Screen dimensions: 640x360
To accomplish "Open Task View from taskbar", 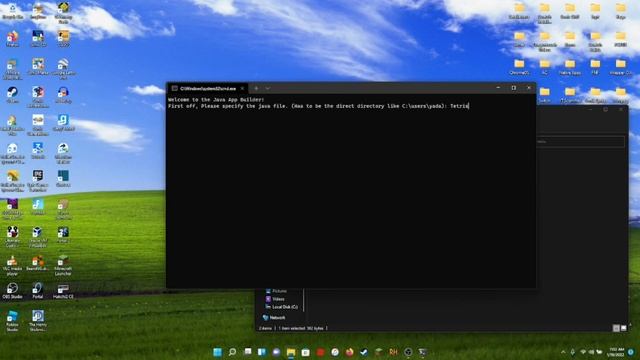I will 247,352.
